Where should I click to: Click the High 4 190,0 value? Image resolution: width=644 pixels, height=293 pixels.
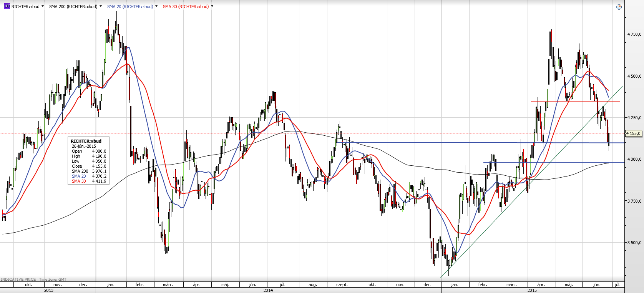pyautogui.click(x=99, y=156)
